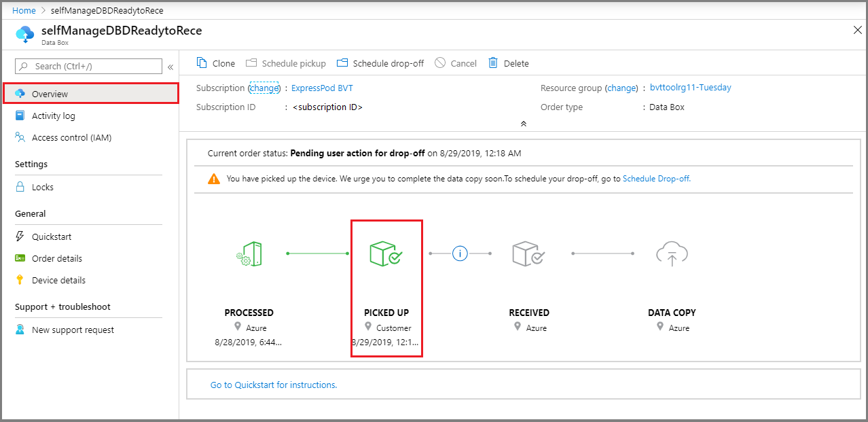The image size is (868, 422).
Task: Click the Order details card icon
Action: (20, 258)
